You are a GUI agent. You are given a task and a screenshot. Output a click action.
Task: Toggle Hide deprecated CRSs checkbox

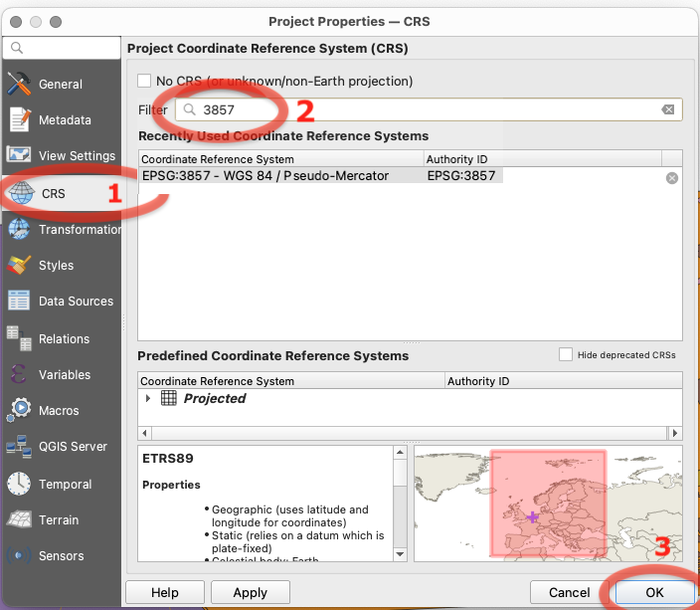point(566,355)
